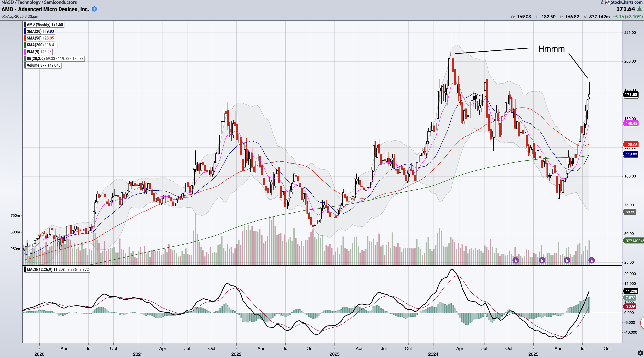Click the +5.16 (+3.10%) change value
644x358 pixels.
627,17
